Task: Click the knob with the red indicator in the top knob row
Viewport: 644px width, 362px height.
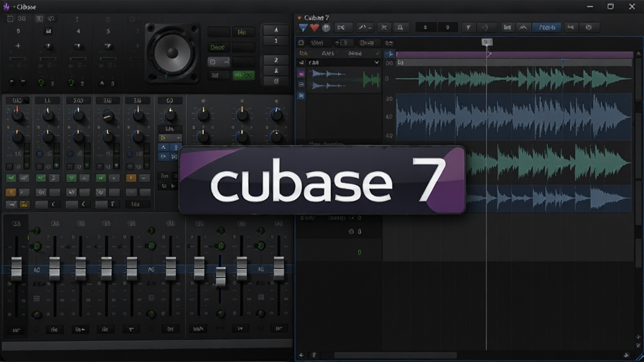Action: coord(17,115)
